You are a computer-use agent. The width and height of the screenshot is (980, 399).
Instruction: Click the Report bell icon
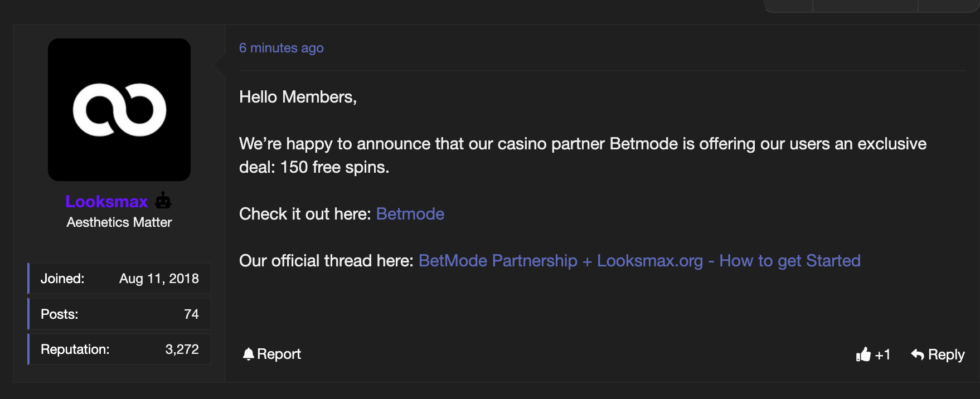click(x=249, y=354)
